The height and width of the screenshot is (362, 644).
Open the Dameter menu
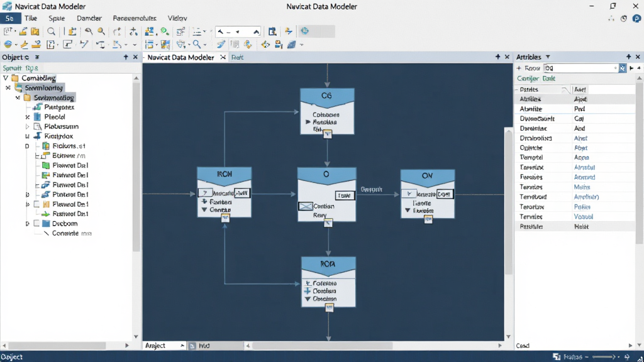tap(89, 18)
